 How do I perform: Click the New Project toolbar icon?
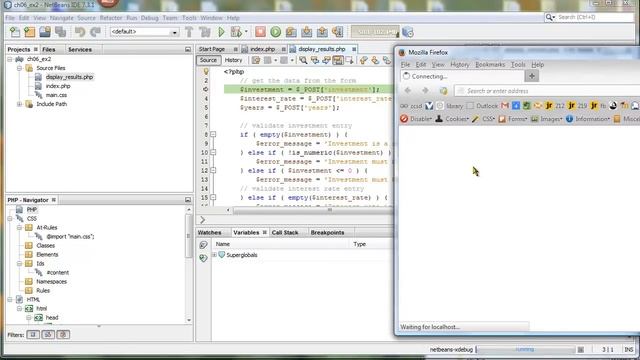point(29,32)
